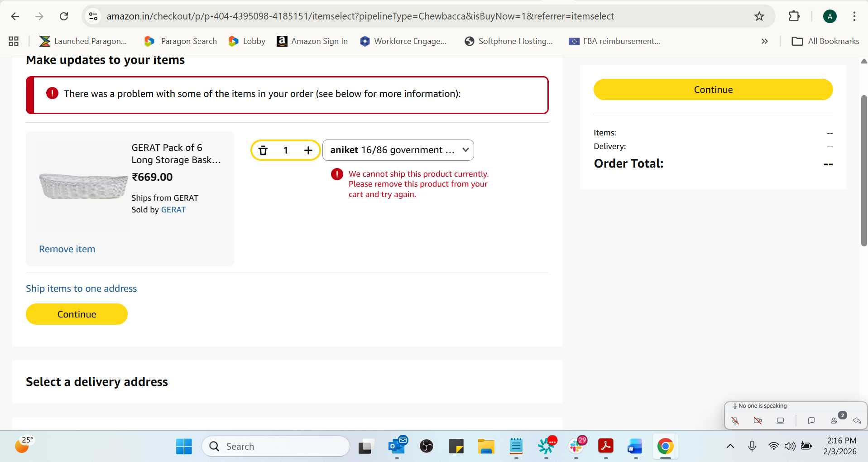Viewport: 868px width, 462px height.
Task: Open Task View on the taskbar
Action: pyautogui.click(x=366, y=447)
